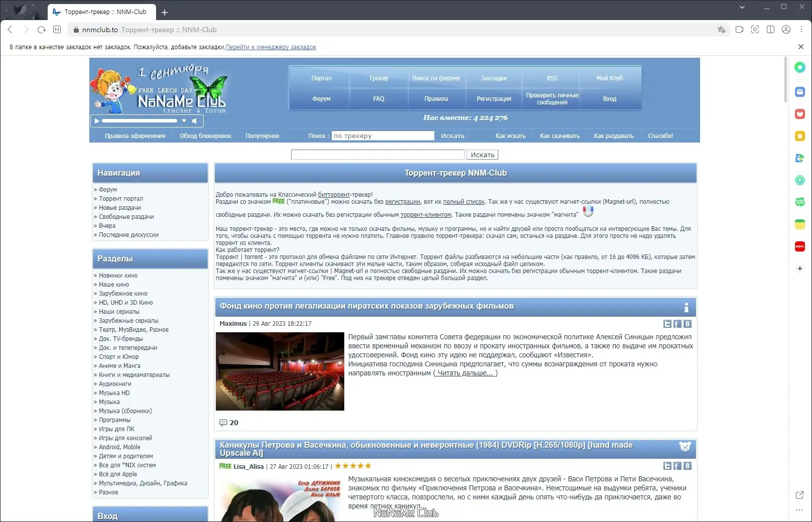812x522 pixels.
Task: Mute the site audio player speaker
Action: 195,120
